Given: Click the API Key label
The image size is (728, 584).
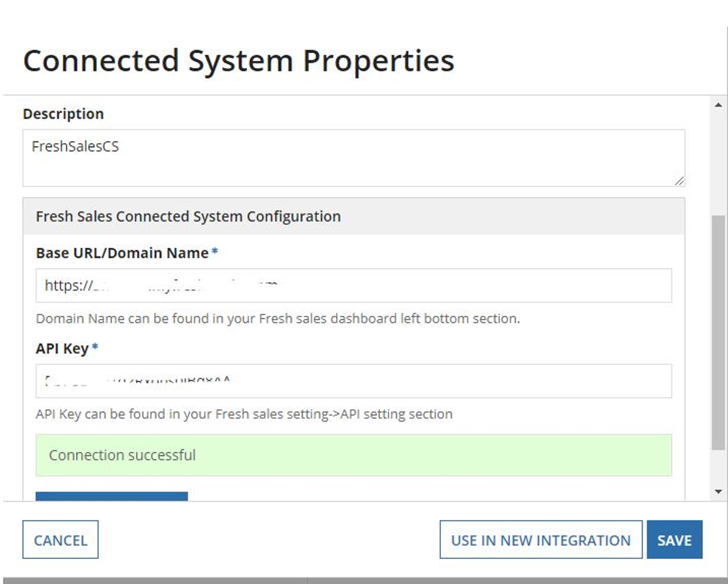Looking at the screenshot, I should [62, 349].
